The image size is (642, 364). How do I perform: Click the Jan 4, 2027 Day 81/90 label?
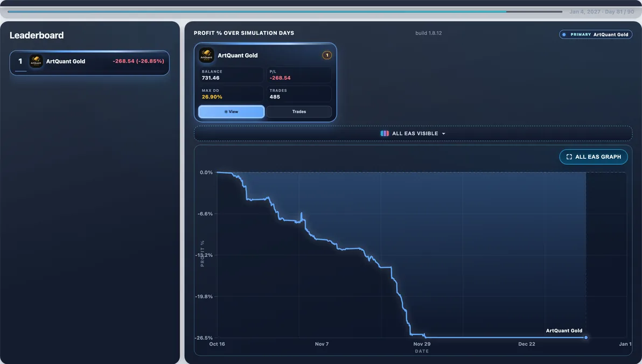pyautogui.click(x=602, y=12)
